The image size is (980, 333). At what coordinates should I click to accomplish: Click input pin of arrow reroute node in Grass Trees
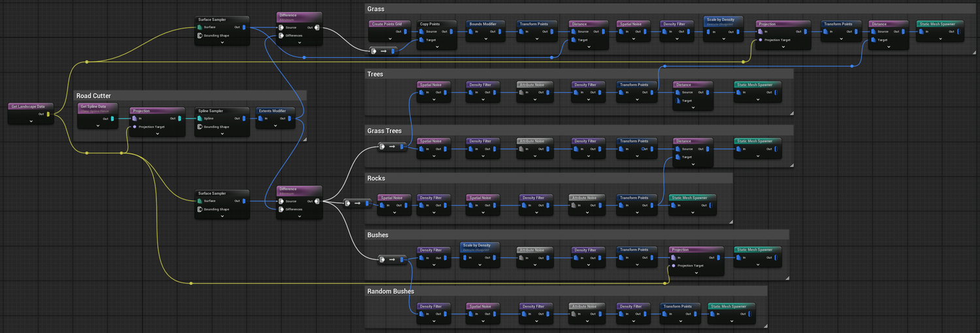382,146
